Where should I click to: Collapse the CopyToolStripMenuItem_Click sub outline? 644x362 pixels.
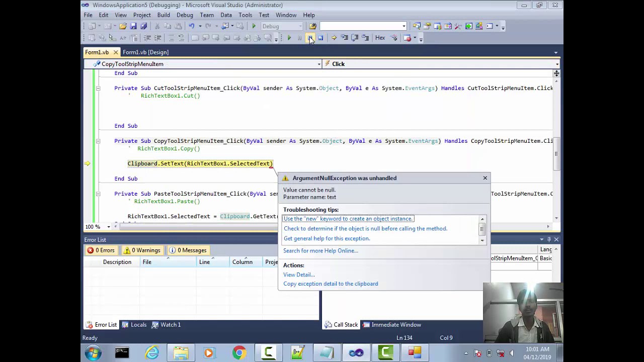point(98,141)
